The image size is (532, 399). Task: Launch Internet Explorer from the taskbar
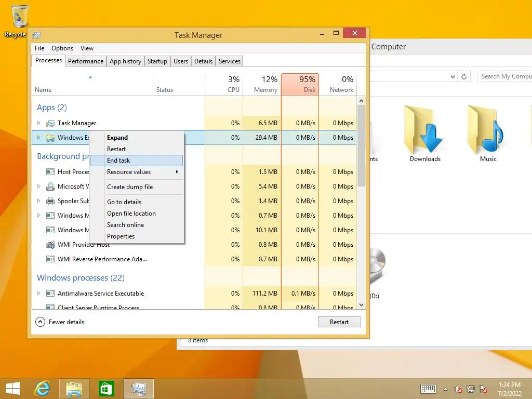[43, 389]
